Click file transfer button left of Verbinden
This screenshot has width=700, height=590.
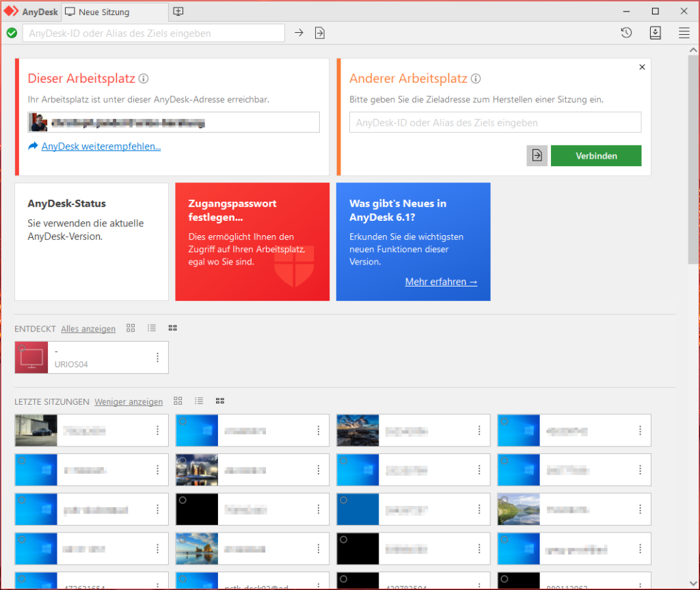pyautogui.click(x=537, y=155)
